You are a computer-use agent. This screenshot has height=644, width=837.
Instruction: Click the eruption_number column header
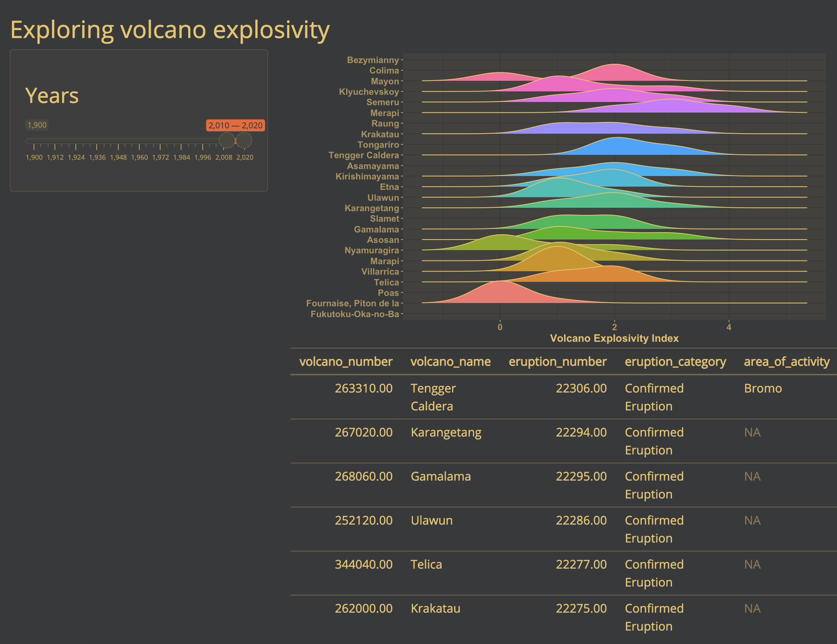(x=558, y=362)
